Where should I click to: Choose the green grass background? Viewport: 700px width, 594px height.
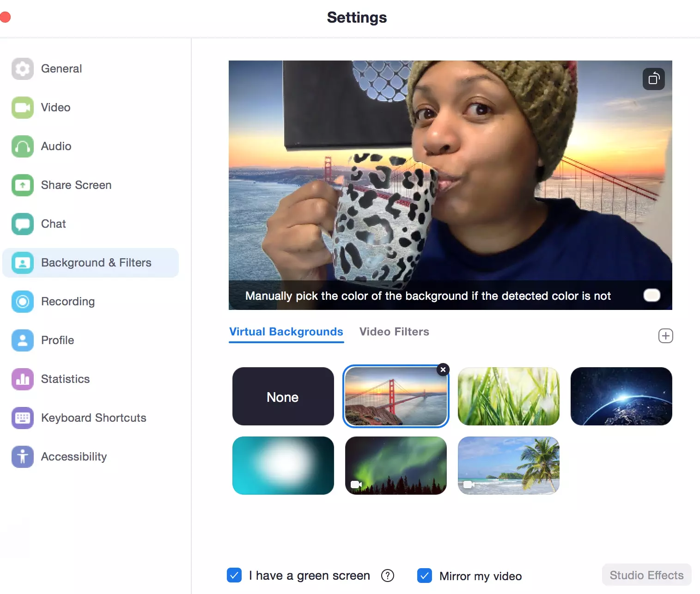pos(509,396)
